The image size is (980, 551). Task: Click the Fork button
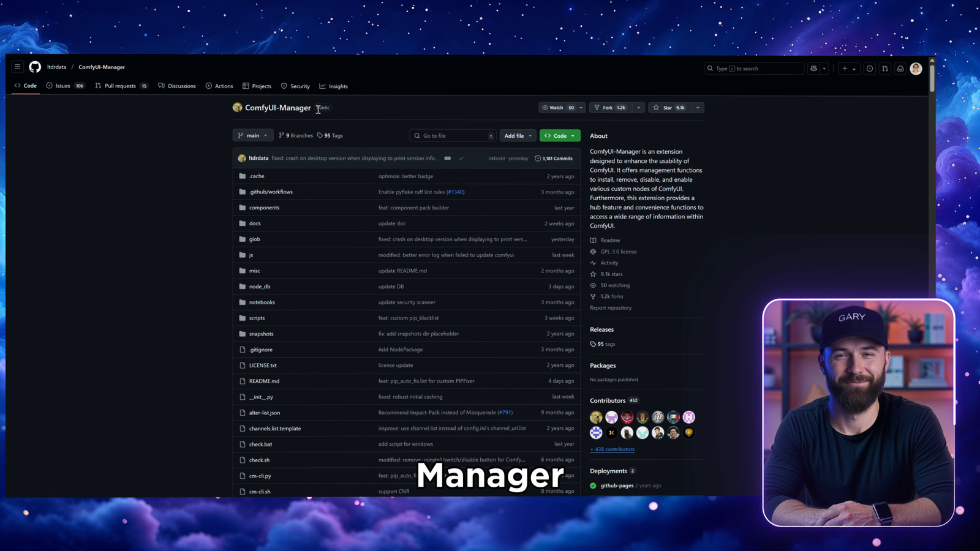(x=610, y=108)
